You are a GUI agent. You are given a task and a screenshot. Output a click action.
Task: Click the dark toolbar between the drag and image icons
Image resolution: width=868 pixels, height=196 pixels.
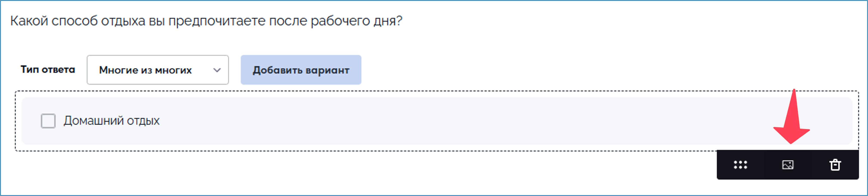764,165
